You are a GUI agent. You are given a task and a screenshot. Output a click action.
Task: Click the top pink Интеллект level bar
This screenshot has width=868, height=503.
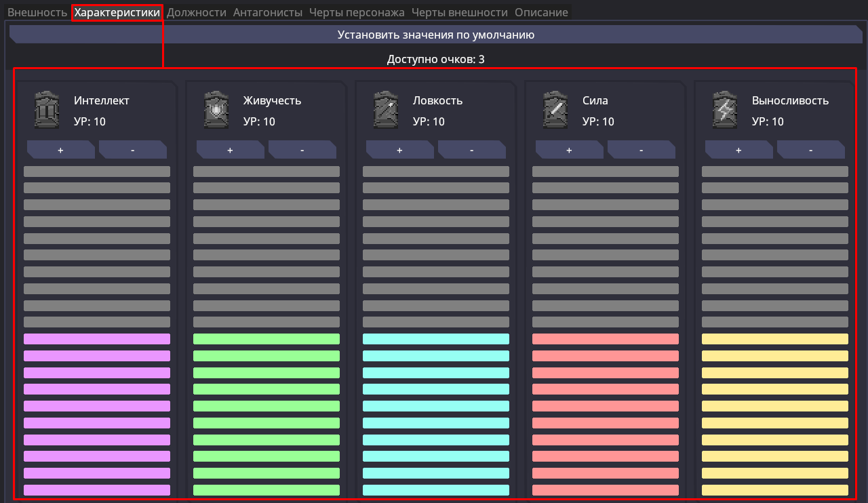97,339
